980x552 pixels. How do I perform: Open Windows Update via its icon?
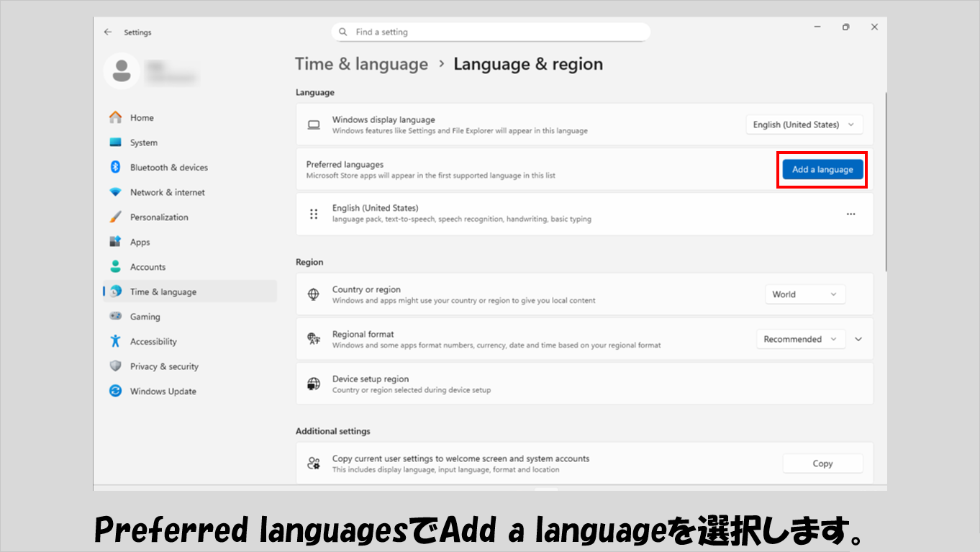click(115, 391)
